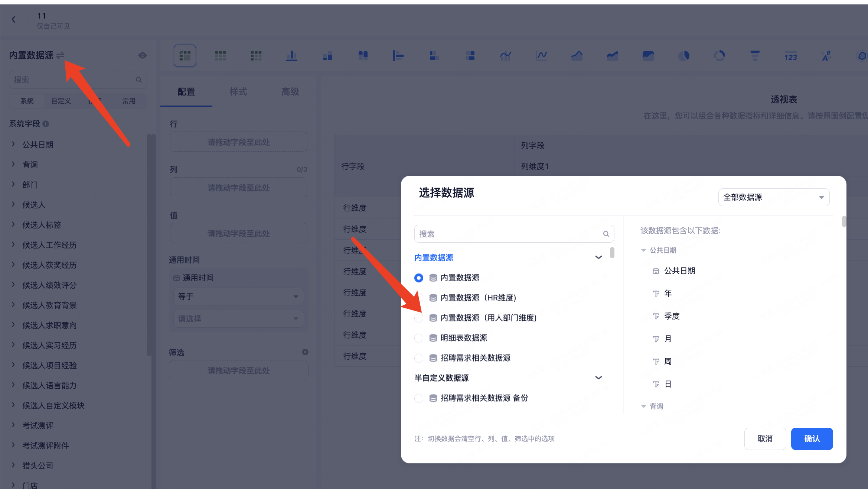Choose the 123 indicator card icon
Screen dimensions: 868x489
[791, 56]
